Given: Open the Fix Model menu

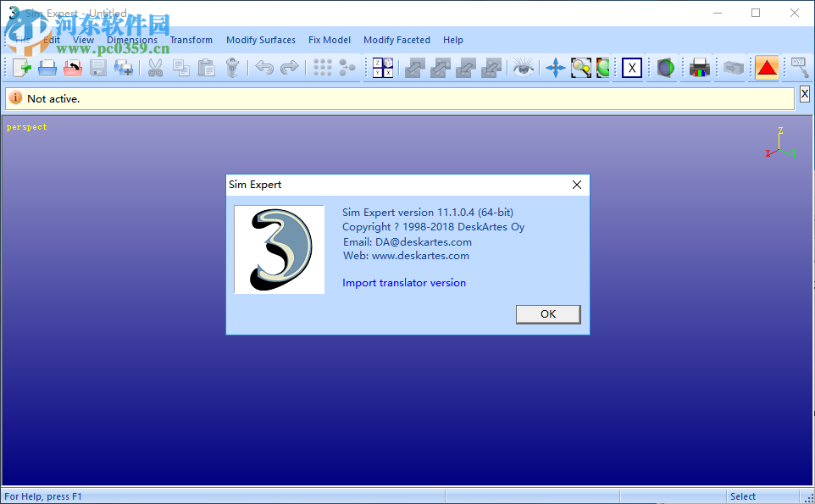Looking at the screenshot, I should tap(329, 40).
